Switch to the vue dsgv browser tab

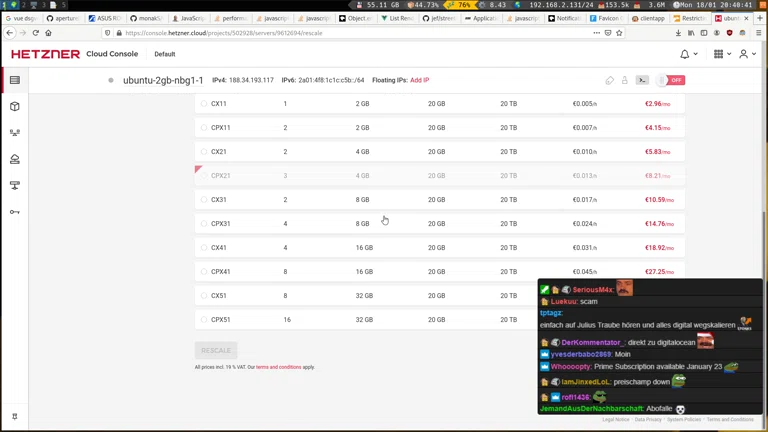click(22, 18)
